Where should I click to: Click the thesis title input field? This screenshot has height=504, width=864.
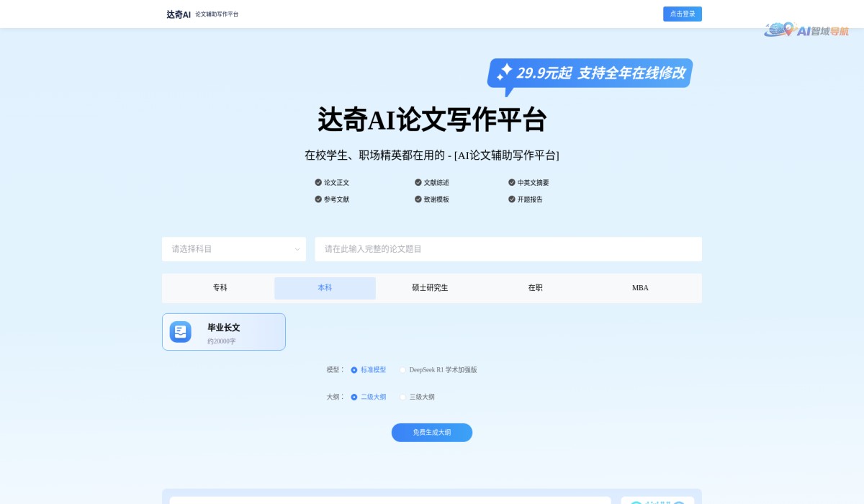pos(508,249)
